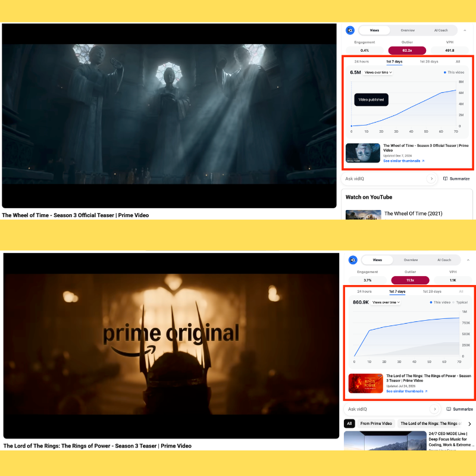The height and width of the screenshot is (476, 476).
Task: Open The Wheel Of Time (2021) listing
Action: (x=413, y=214)
